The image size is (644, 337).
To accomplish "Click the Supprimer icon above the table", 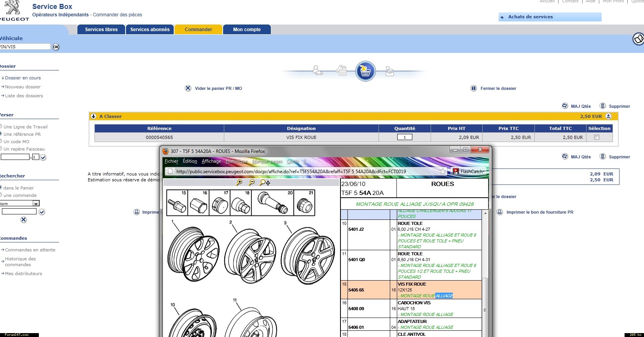I will pyautogui.click(x=603, y=106).
